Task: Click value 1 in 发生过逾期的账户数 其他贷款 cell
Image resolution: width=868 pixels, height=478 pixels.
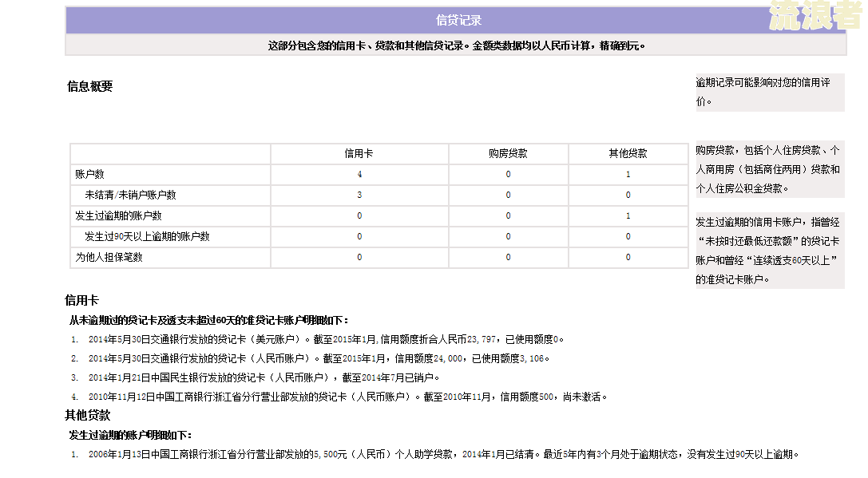Action: click(x=628, y=215)
